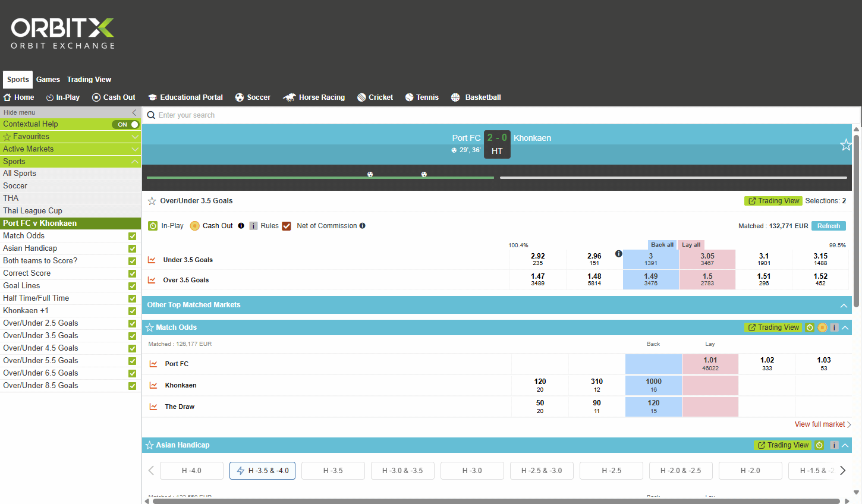Click the Soccer ball icon in navigation
This screenshot has height=504, width=862.
240,97
